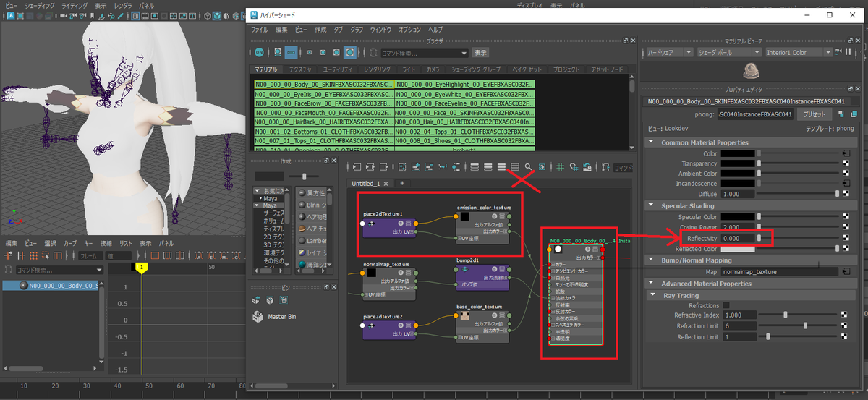Toggle the snap to grid icon

tap(574, 167)
